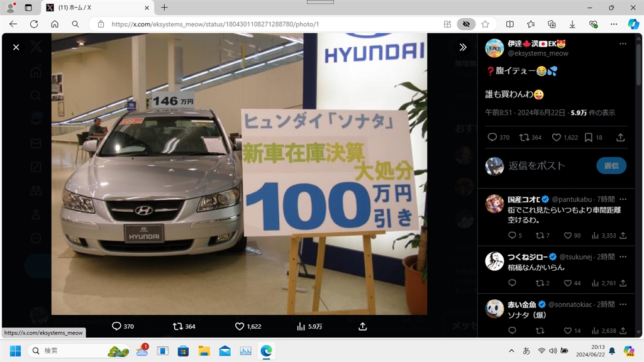Like the @pantukabu reply, 90 likes
This screenshot has height=362, width=644.
click(x=572, y=236)
